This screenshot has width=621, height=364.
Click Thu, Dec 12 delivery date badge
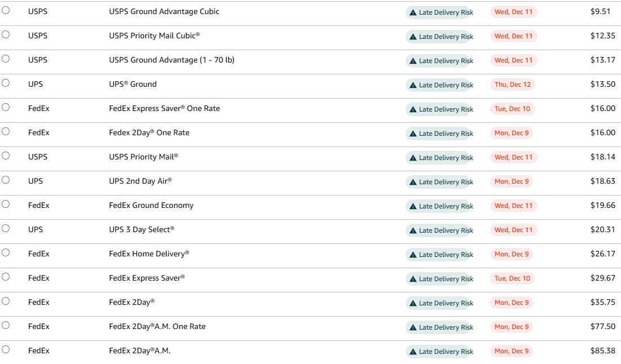point(512,85)
